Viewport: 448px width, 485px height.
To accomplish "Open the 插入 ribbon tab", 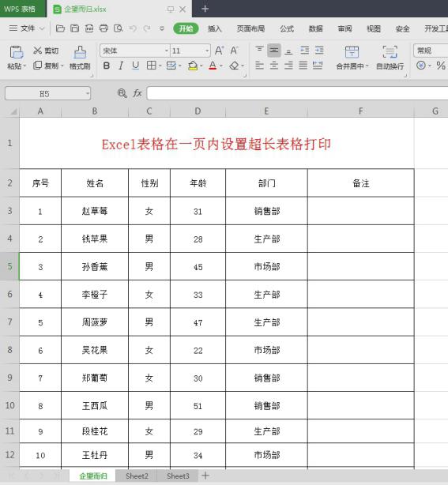I will click(214, 28).
